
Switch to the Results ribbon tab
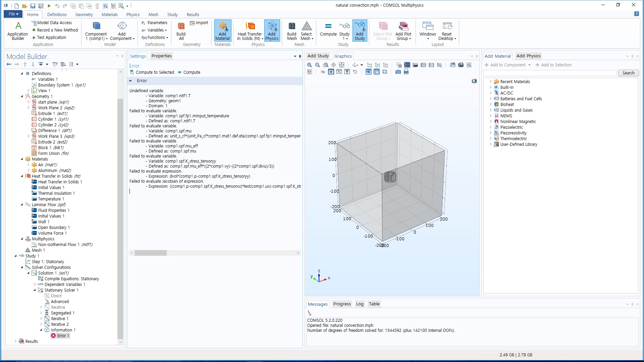point(193,14)
